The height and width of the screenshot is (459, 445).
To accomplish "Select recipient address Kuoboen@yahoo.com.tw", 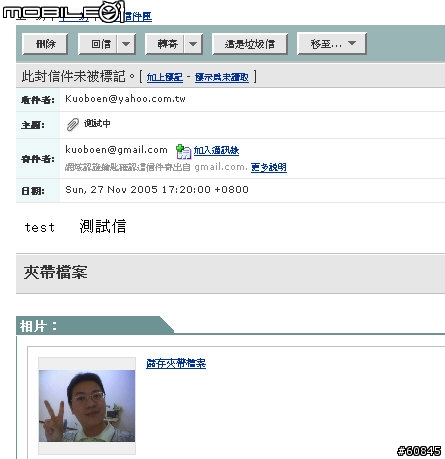I will (x=125, y=99).
